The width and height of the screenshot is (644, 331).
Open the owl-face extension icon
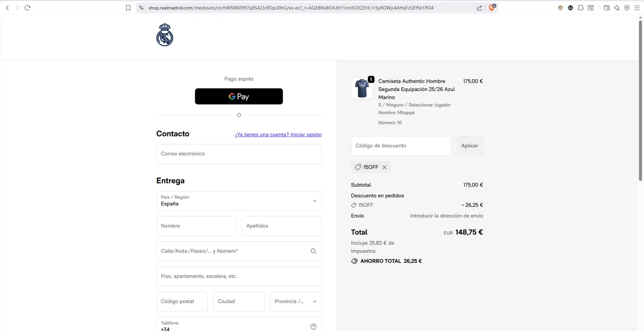coord(560,8)
